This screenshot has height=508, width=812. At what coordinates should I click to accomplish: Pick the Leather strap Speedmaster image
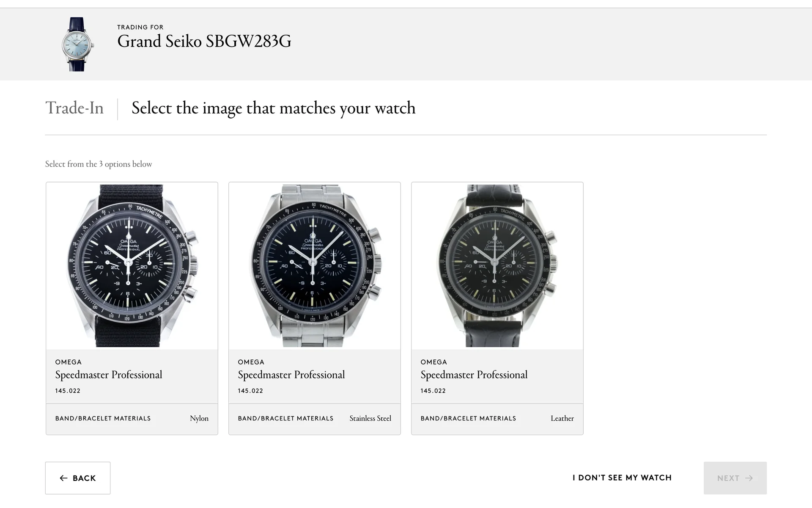(x=497, y=266)
